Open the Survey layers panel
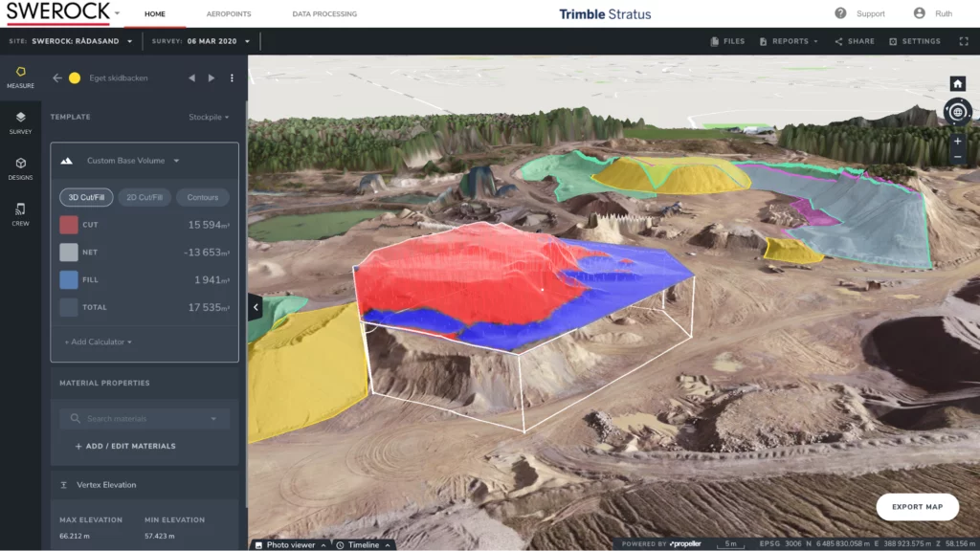 (x=20, y=122)
